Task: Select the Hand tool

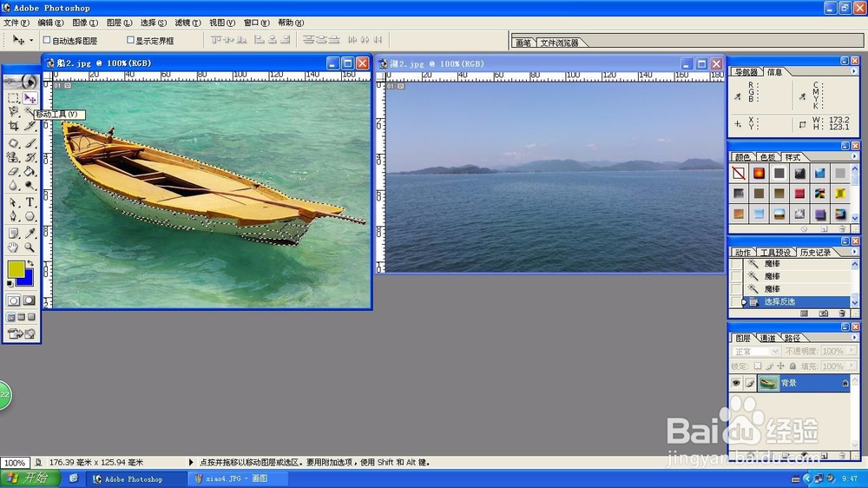Action: point(13,247)
